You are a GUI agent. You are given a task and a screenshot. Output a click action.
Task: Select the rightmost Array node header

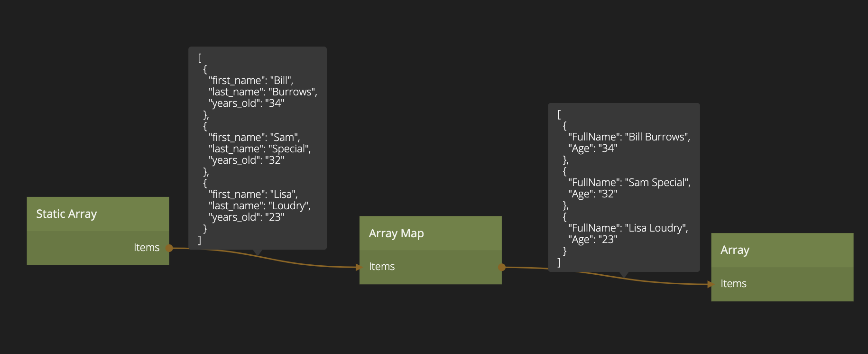tap(782, 250)
